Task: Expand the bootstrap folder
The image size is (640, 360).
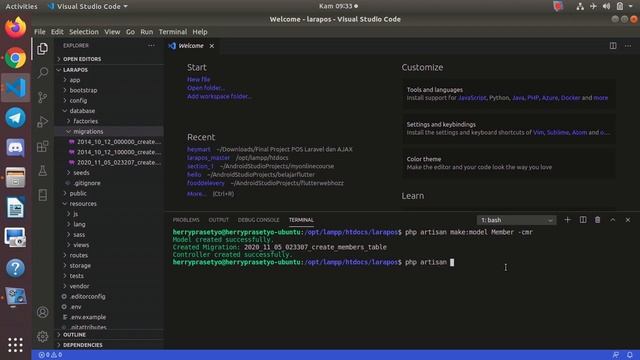Action: (110, 90)
